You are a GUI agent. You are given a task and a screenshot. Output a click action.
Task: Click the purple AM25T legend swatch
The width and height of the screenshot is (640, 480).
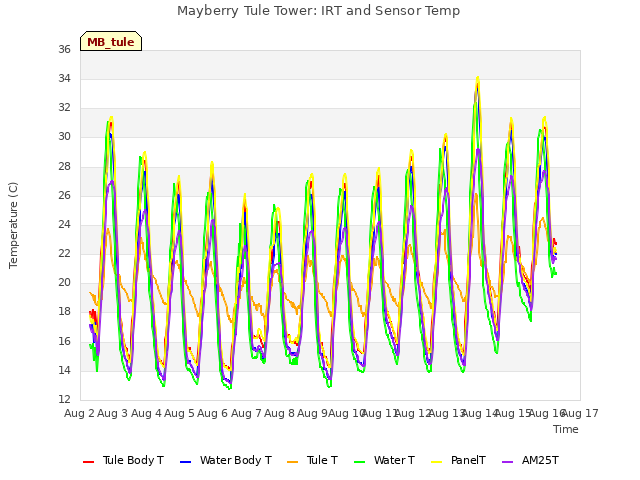[x=507, y=462]
